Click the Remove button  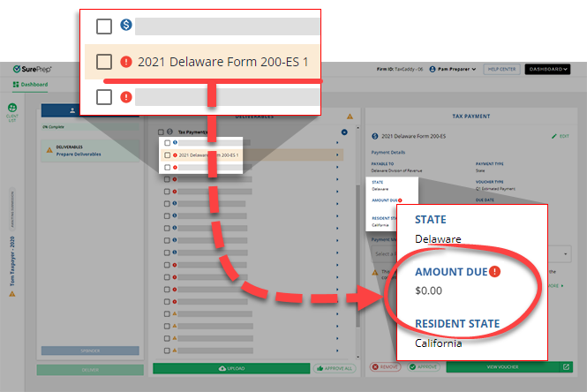coord(385,367)
